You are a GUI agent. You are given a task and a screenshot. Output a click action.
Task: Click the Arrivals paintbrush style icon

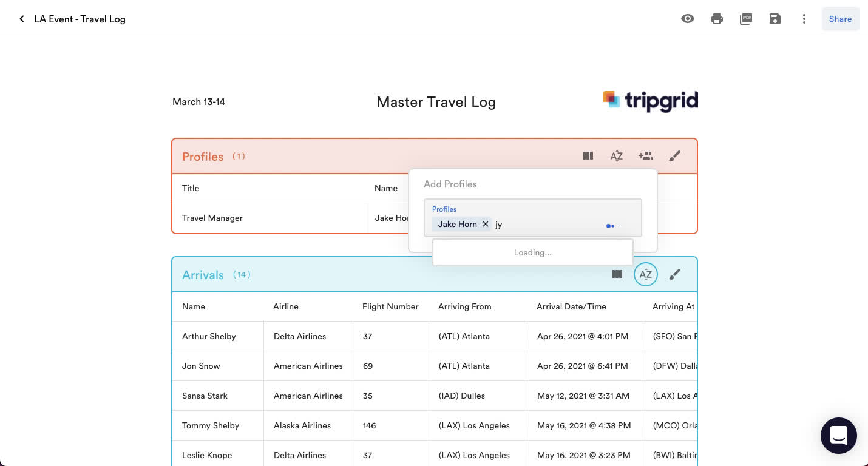(x=674, y=274)
